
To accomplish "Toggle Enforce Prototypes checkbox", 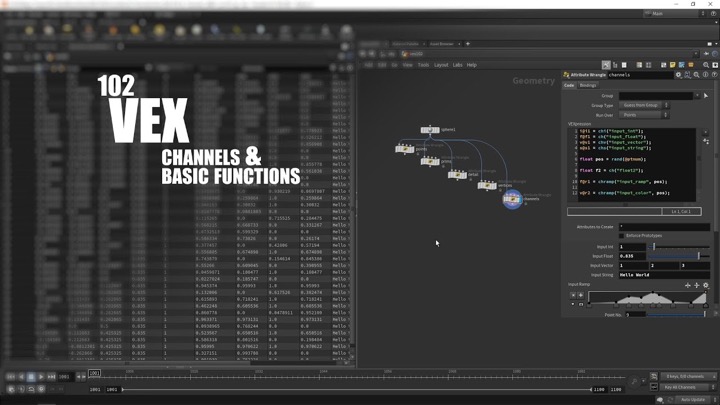I will [621, 236].
